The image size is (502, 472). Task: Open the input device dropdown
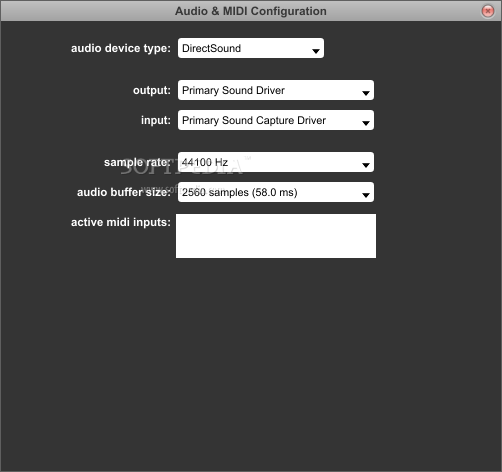(x=276, y=120)
